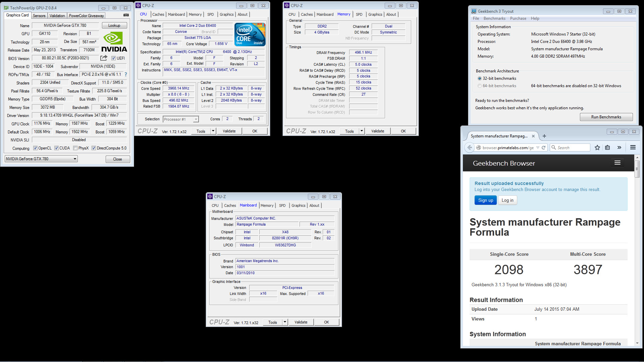Toggle the UEFI checkbox in GPU-Z
Viewport: 644px width, 362px height.
(x=113, y=58)
